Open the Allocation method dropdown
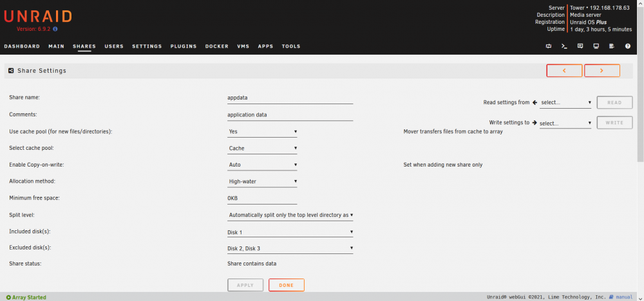The width and height of the screenshot is (644, 301). point(262,181)
